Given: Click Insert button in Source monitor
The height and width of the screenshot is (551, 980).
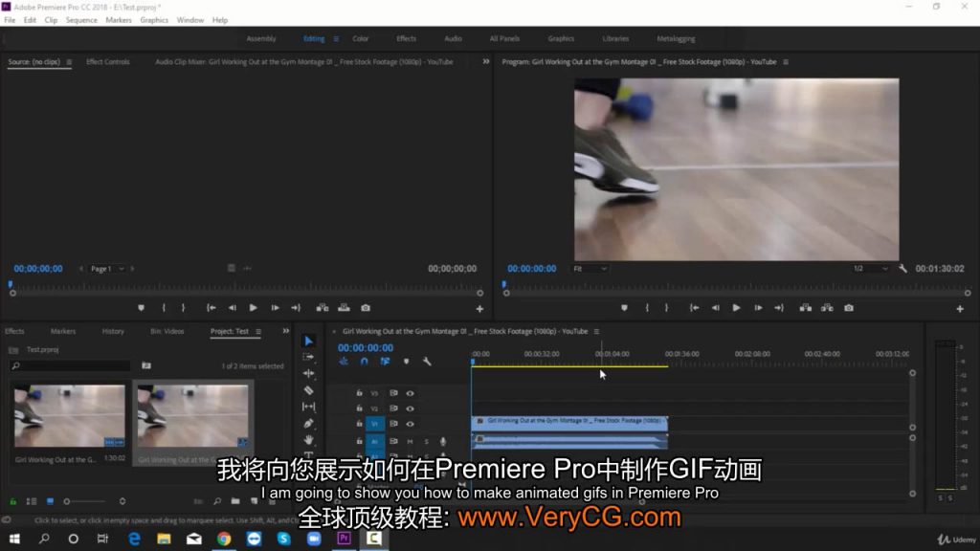Looking at the screenshot, I should point(323,308).
